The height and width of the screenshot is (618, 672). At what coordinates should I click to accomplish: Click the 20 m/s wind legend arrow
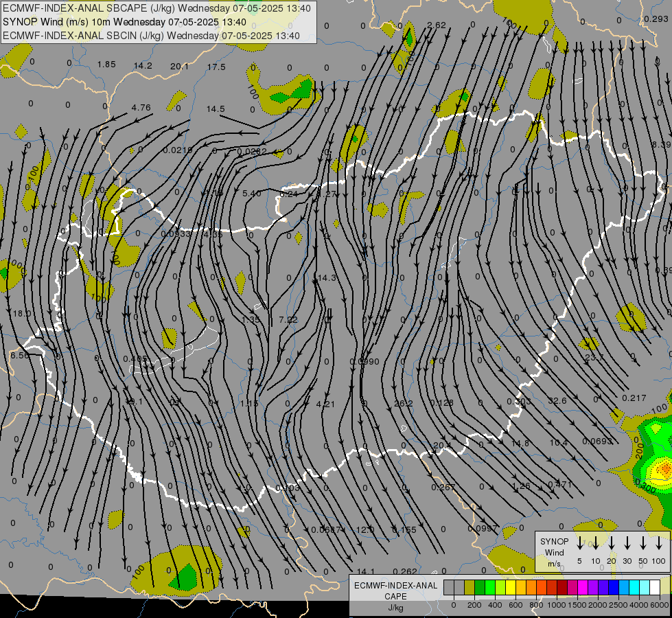[611, 543]
